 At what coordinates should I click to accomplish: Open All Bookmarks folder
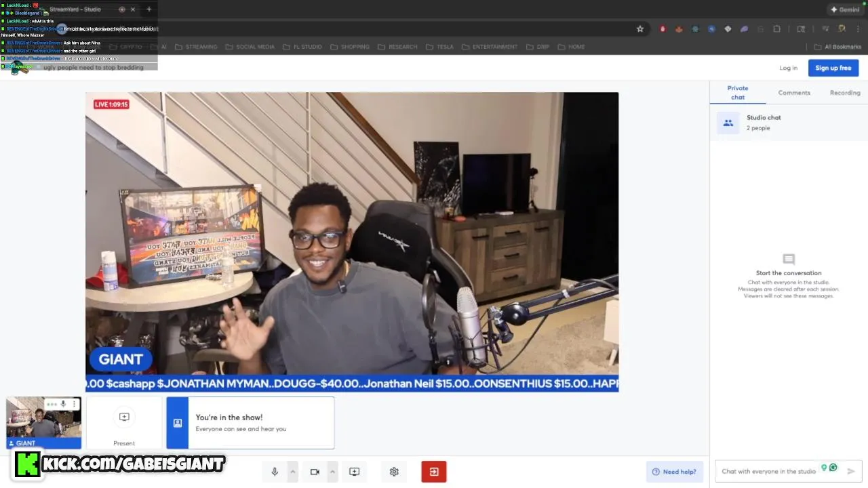coord(837,47)
